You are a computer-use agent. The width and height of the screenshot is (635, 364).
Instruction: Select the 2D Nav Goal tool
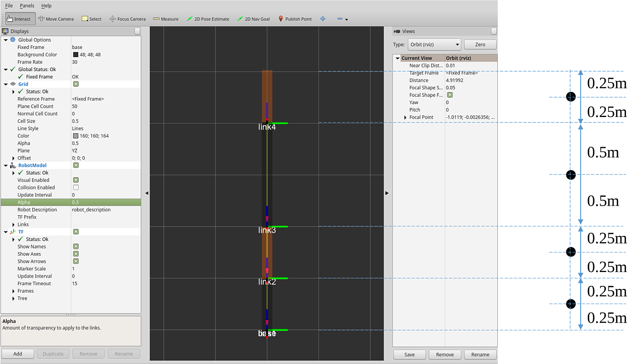(254, 19)
